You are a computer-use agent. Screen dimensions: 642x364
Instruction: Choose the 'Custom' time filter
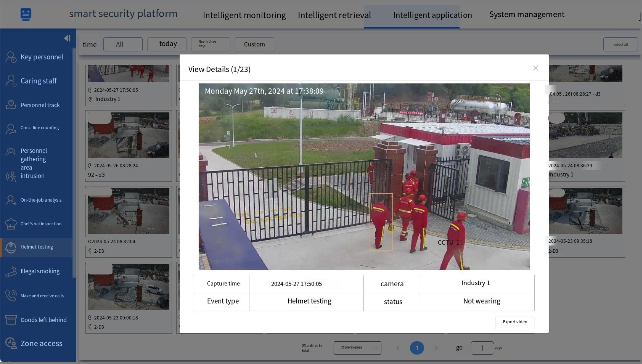254,44
